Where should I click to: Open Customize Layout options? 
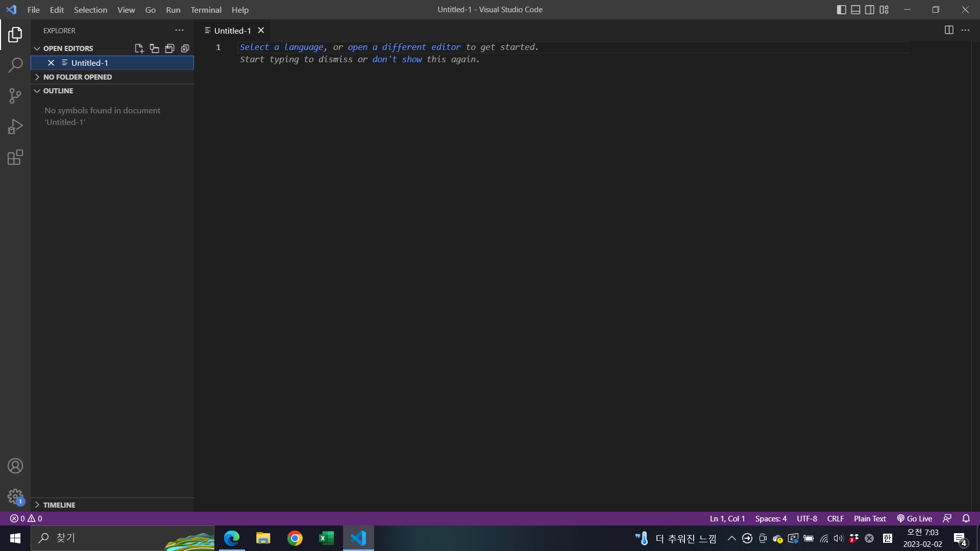(884, 10)
